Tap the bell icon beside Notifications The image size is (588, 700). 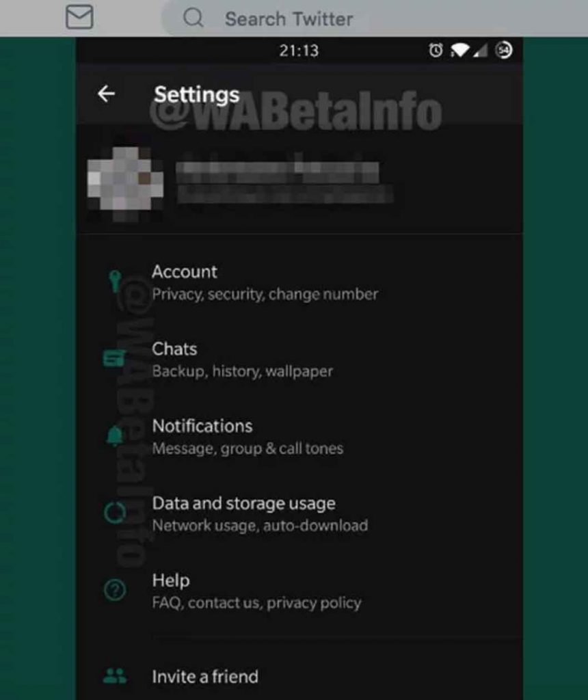(x=115, y=435)
